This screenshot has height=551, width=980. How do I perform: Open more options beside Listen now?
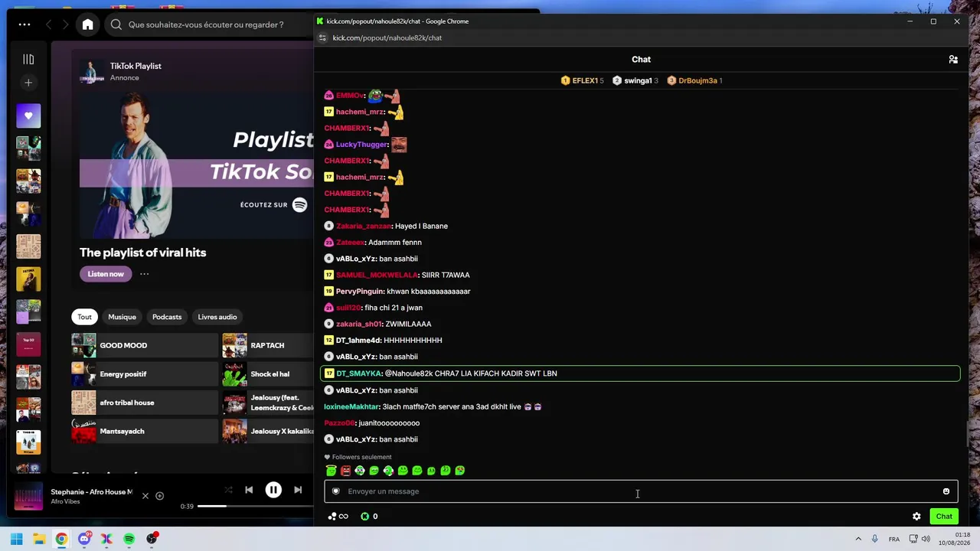point(144,274)
